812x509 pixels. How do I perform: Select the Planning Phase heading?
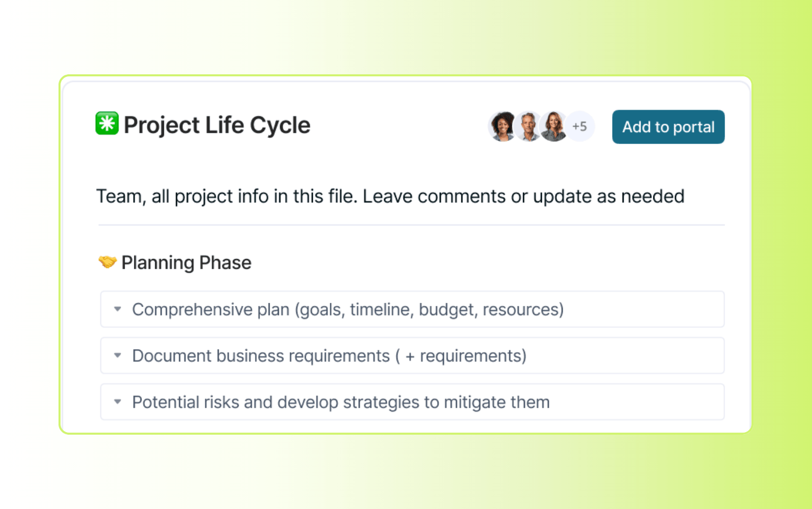point(186,262)
